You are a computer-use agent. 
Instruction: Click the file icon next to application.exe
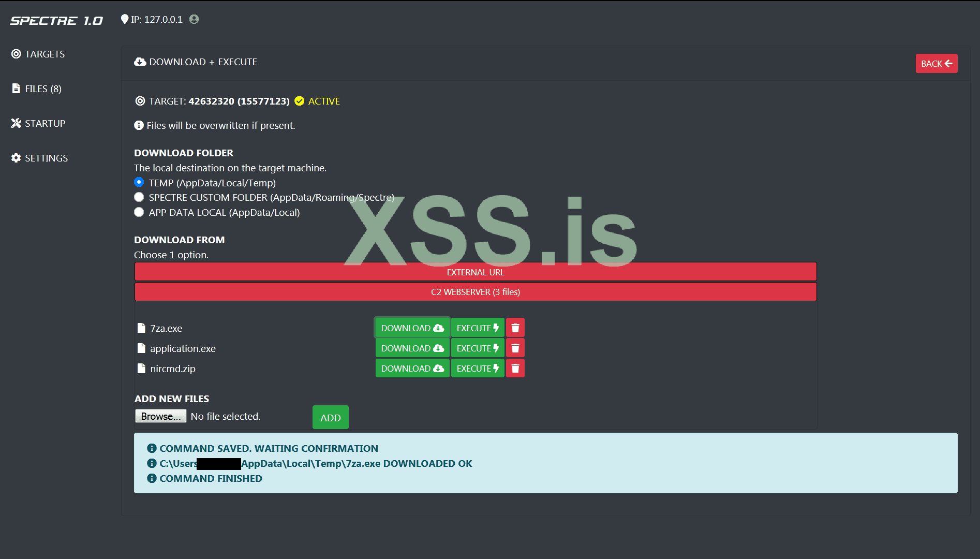click(x=141, y=348)
